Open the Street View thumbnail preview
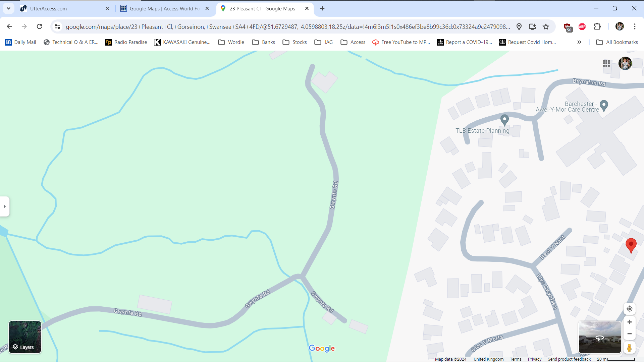The height and width of the screenshot is (362, 644). click(x=600, y=337)
